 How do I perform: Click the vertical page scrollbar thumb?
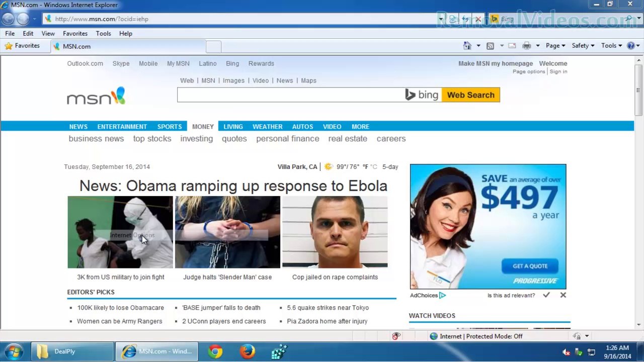tap(638, 90)
